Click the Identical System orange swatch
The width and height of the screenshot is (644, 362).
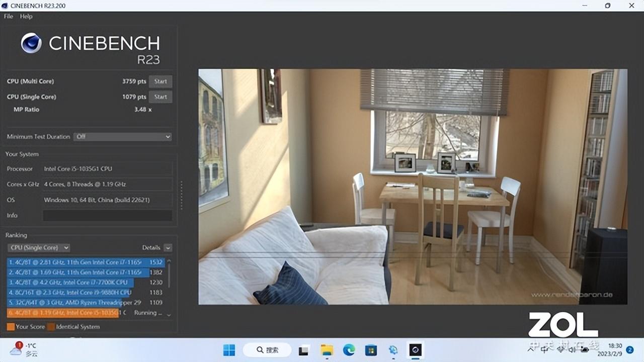(52, 326)
